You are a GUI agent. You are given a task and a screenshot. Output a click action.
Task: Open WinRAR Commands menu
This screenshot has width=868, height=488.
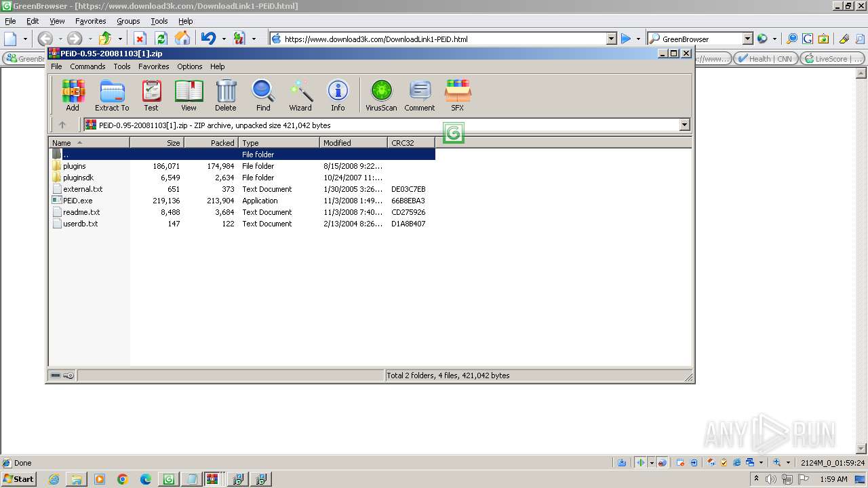(x=87, y=66)
